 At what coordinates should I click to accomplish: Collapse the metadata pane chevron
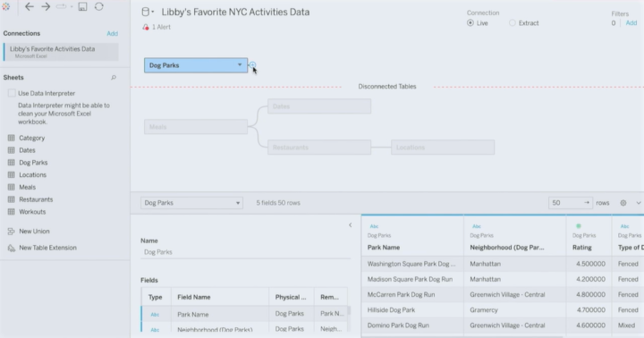[x=351, y=225]
